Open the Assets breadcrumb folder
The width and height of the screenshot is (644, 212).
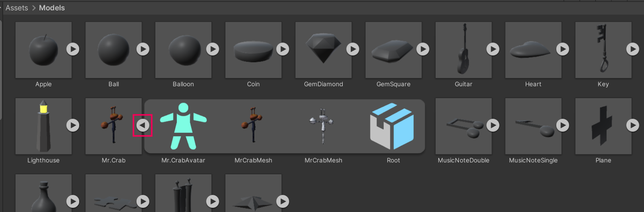(x=17, y=8)
